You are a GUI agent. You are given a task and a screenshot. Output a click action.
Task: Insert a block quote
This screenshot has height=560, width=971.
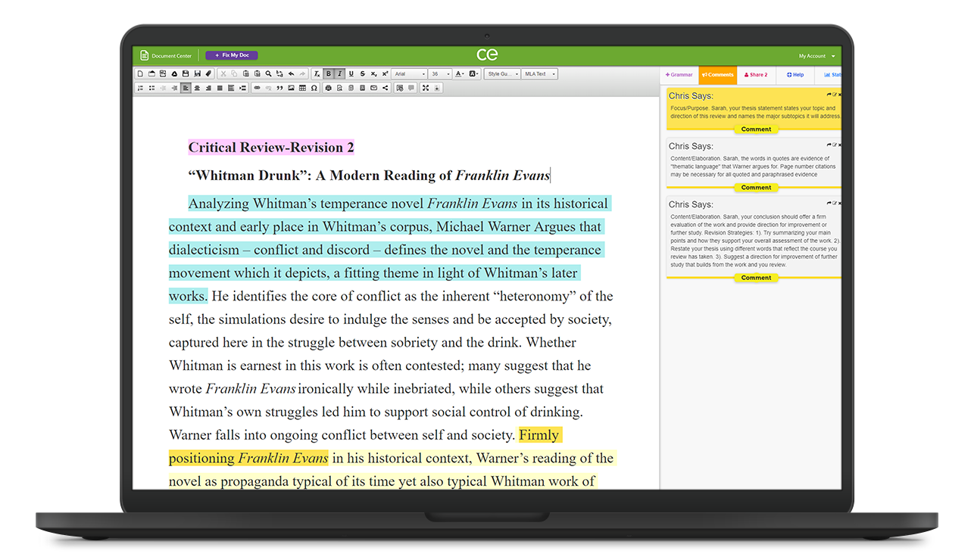click(x=279, y=88)
